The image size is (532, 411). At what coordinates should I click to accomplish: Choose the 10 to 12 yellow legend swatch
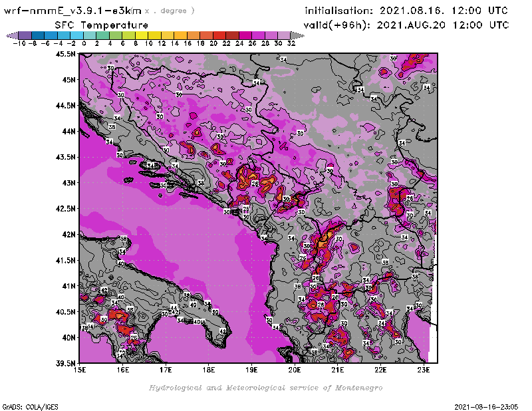pyautogui.click(x=154, y=35)
